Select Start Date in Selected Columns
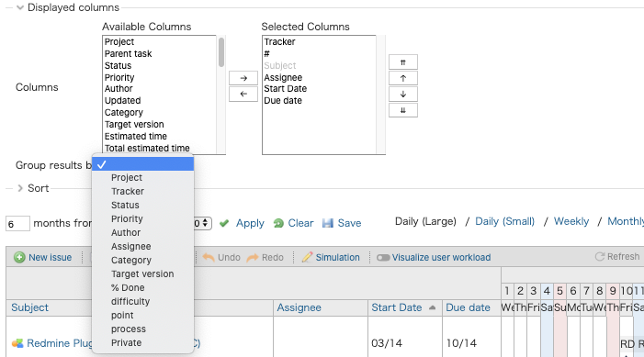This screenshot has height=357, width=644. (x=285, y=89)
